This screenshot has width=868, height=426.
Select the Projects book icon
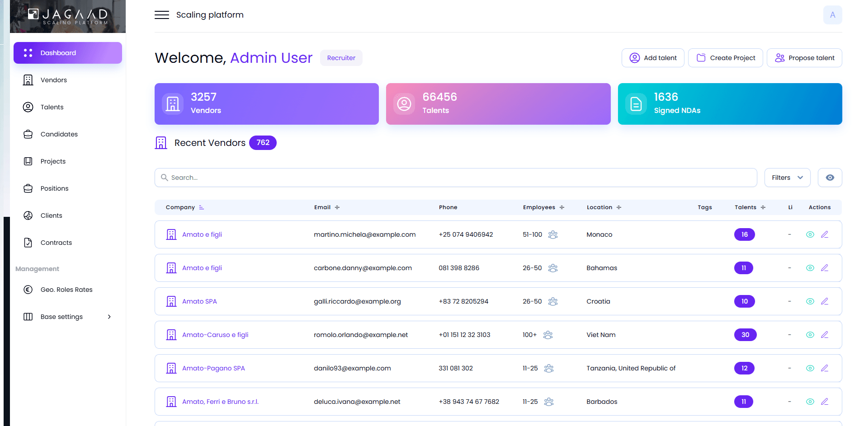click(x=28, y=161)
